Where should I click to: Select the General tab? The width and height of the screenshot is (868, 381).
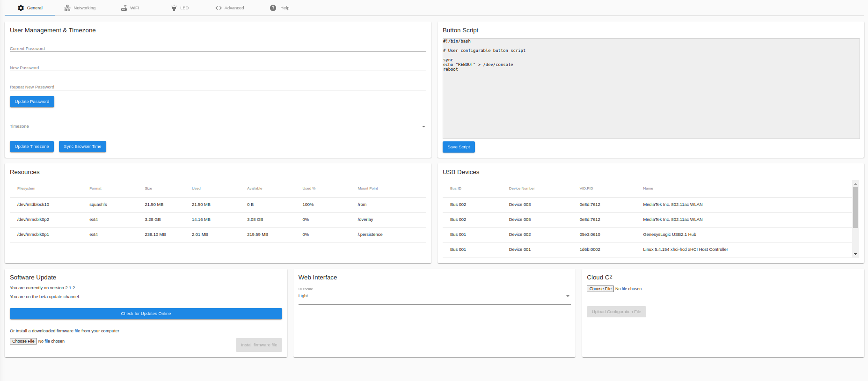point(30,8)
